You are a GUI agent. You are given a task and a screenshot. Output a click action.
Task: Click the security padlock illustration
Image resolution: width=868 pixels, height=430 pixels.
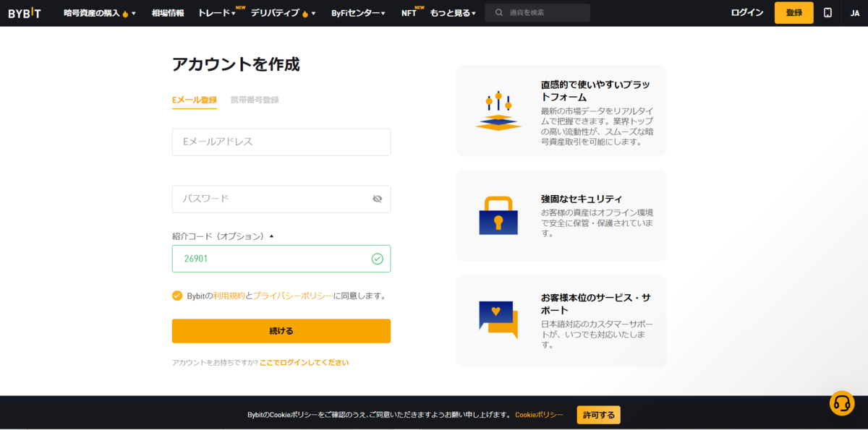coord(498,215)
